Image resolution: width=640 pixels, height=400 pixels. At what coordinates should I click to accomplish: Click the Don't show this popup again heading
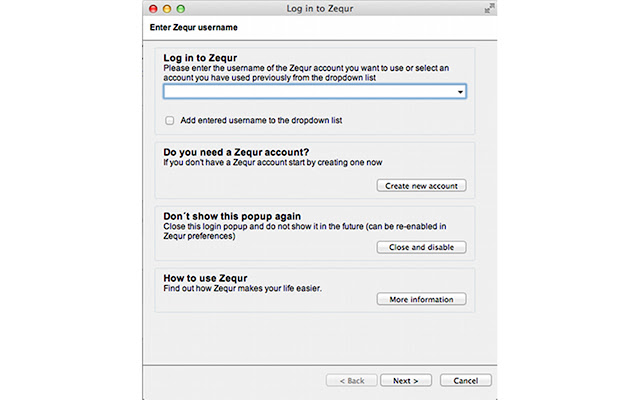point(232,215)
